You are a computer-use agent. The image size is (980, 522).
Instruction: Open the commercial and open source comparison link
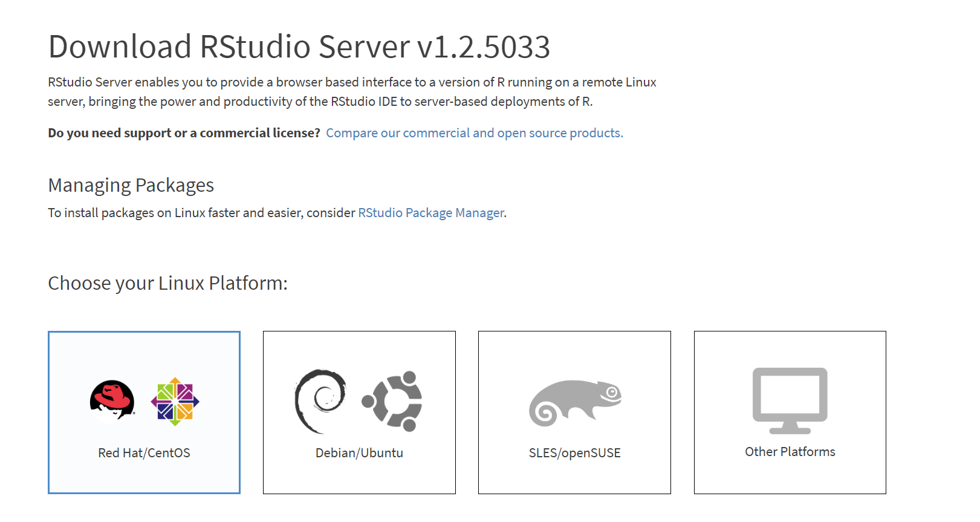[x=475, y=133]
